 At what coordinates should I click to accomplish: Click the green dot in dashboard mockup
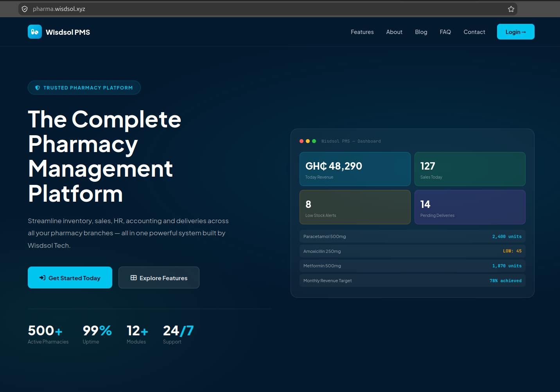(314, 141)
